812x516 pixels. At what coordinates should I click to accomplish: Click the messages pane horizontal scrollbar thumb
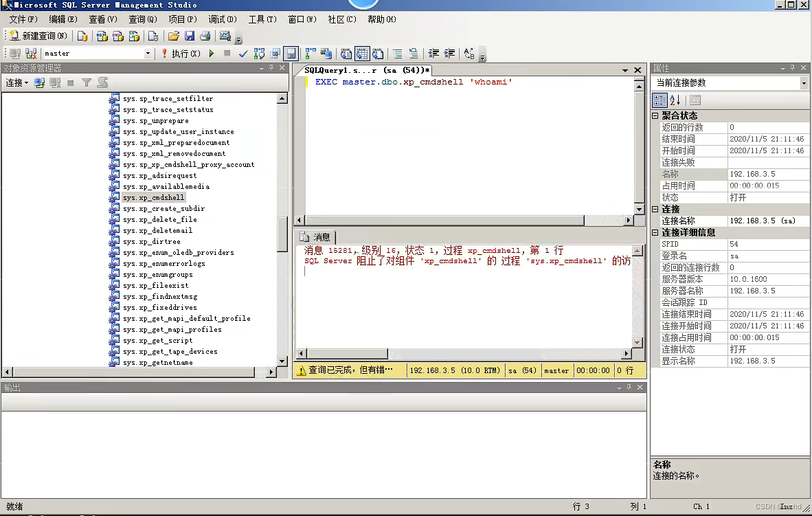pos(348,353)
